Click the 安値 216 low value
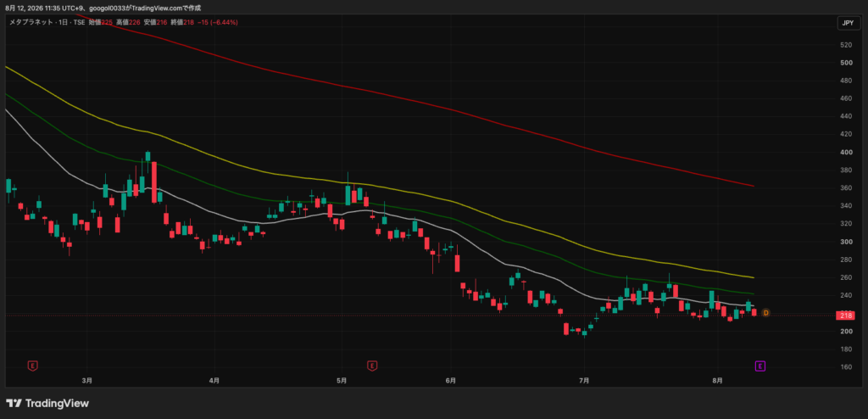 click(156, 23)
